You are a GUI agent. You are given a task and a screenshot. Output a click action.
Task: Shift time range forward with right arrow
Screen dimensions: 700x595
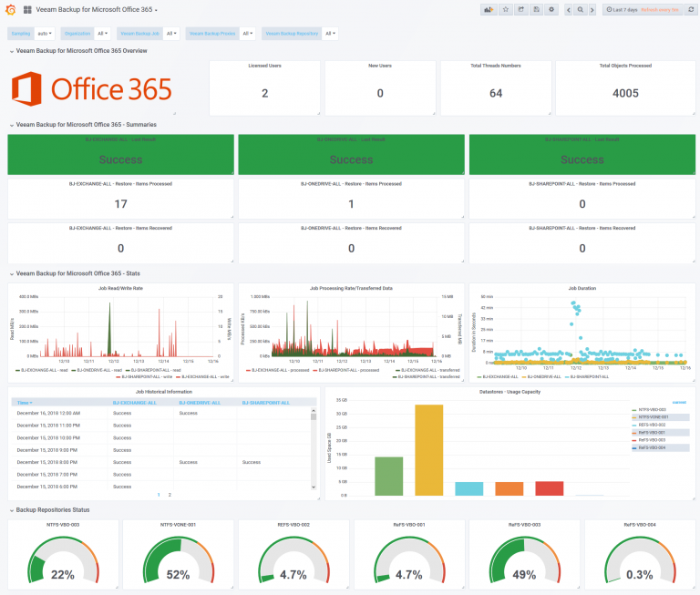tap(592, 9)
